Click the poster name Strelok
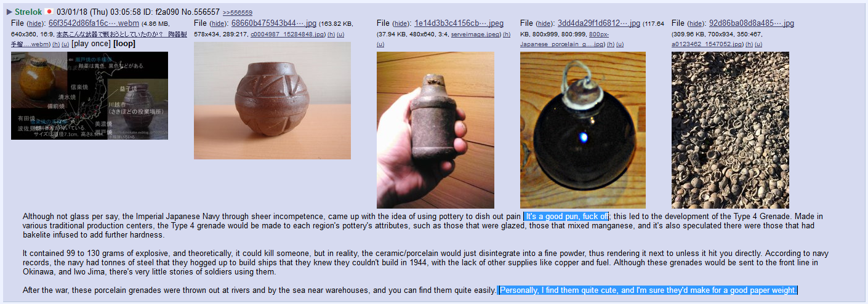This screenshot has height=304, width=868. (28, 12)
